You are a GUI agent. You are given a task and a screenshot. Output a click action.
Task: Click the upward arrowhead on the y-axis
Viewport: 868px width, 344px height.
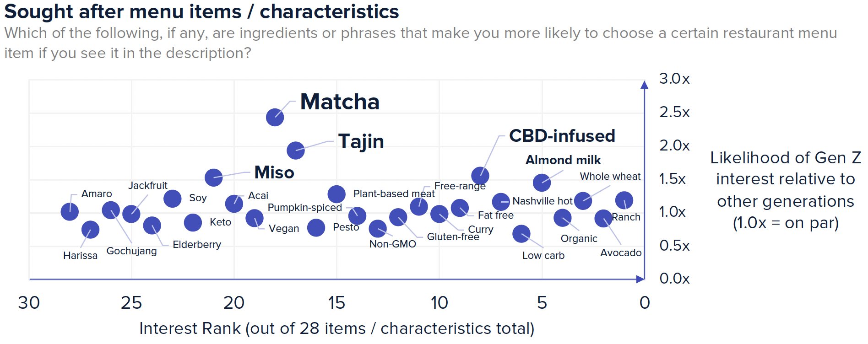(x=644, y=85)
